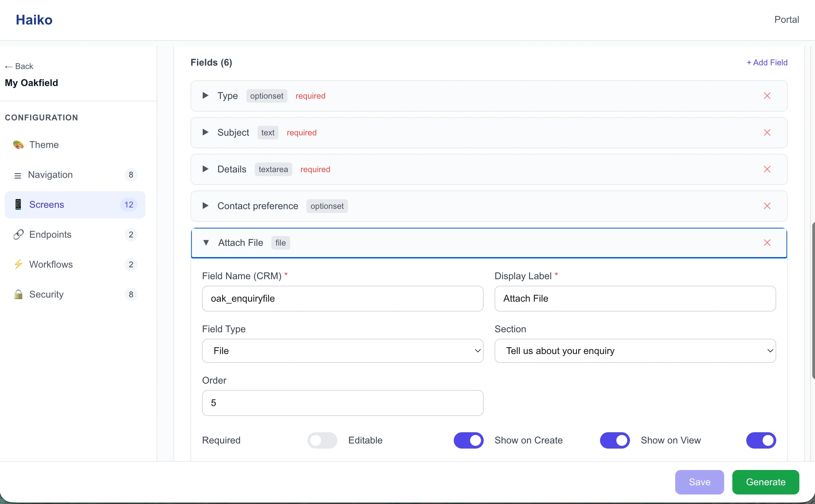Open Portal from the top header
Screen dimensions: 815x504
click(x=786, y=20)
